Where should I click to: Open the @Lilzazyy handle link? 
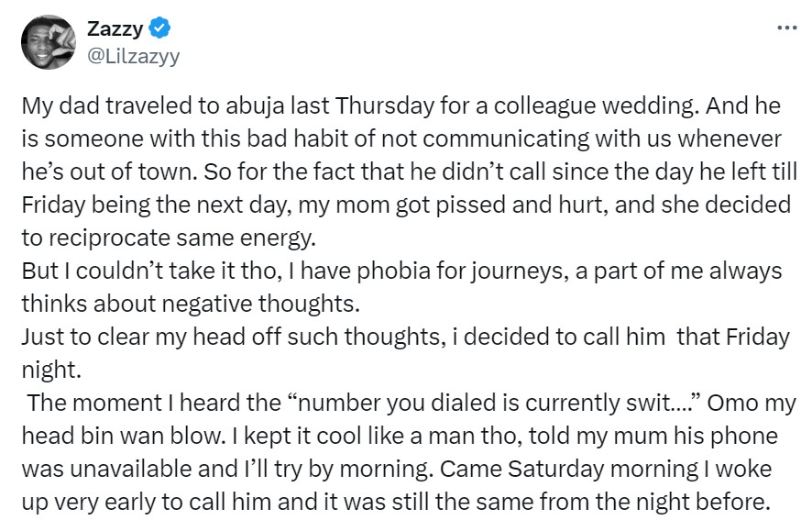(133, 56)
